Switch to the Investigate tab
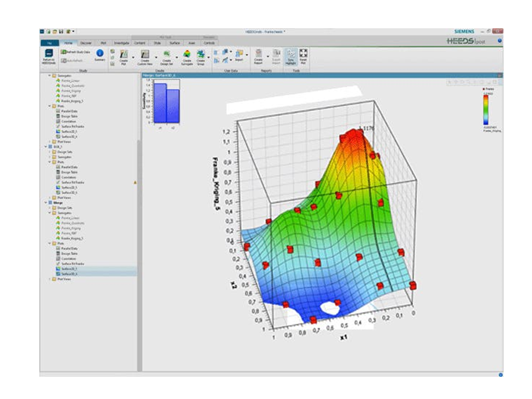The height and width of the screenshot is (399, 532). coord(121,43)
